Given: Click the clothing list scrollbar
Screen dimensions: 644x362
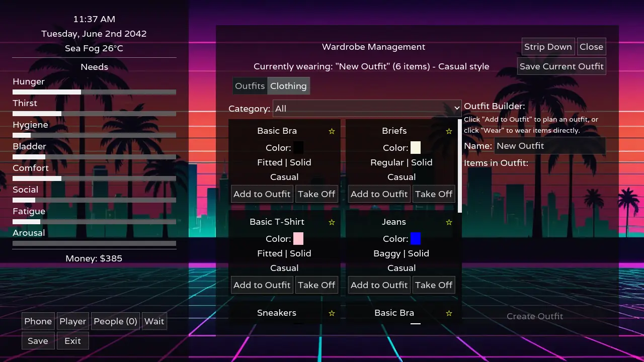Looking at the screenshot, I should point(459,166).
